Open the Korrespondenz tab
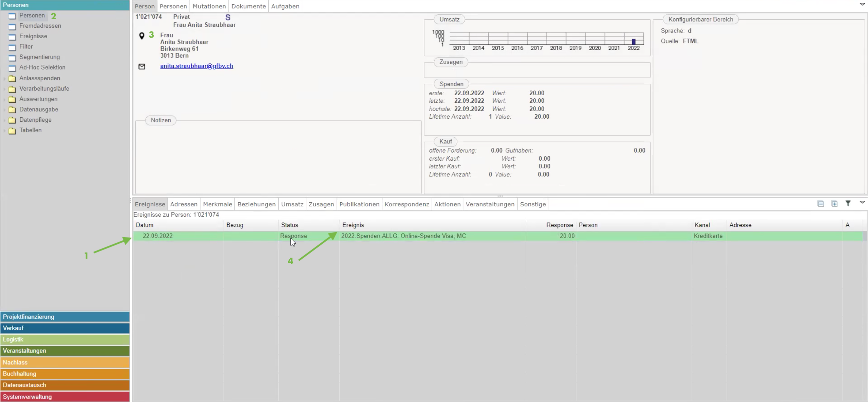The width and height of the screenshot is (868, 402). pos(407,204)
